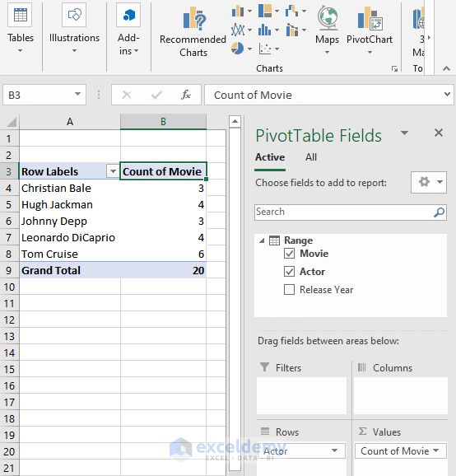456x476 pixels.
Task: Select the Count of Movie header cell
Action: [163, 171]
